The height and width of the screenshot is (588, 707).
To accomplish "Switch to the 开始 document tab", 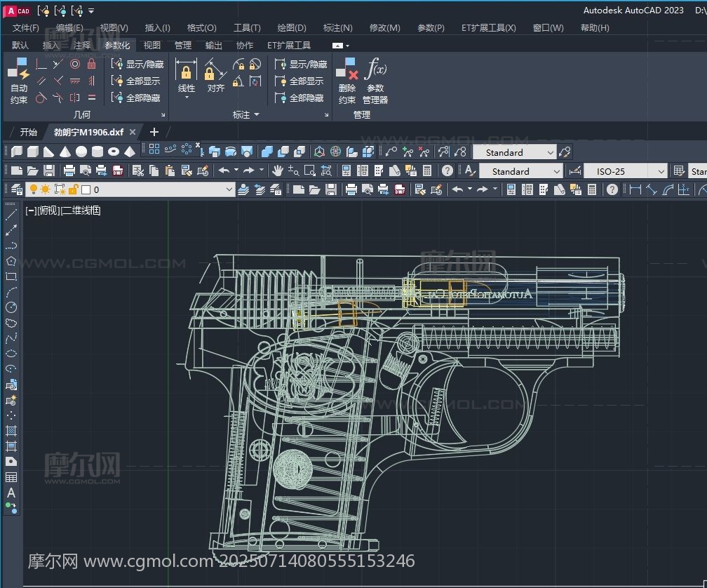I will click(28, 132).
